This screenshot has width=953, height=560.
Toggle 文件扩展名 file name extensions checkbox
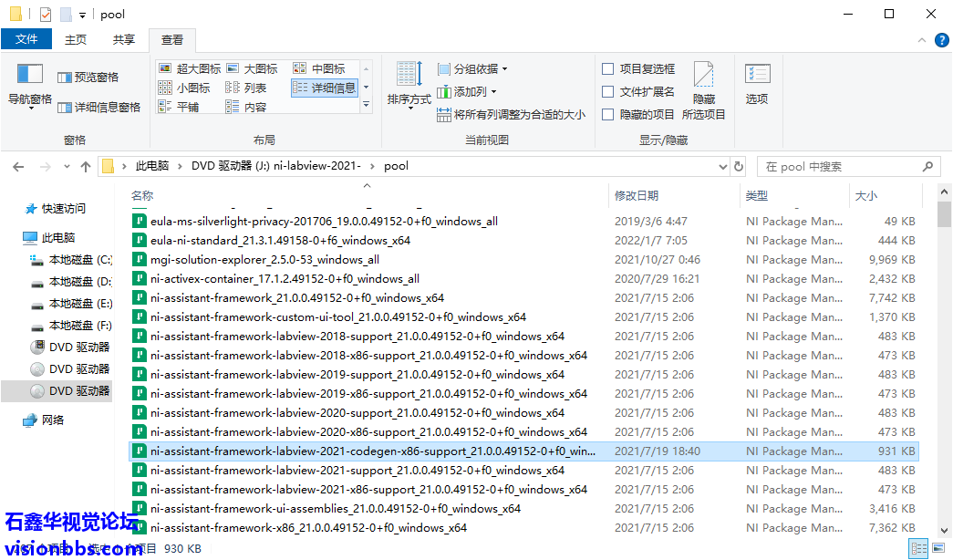click(608, 92)
